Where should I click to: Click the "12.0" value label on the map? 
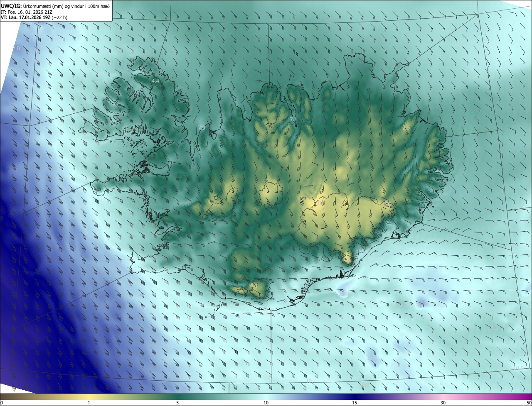[x=15, y=49]
